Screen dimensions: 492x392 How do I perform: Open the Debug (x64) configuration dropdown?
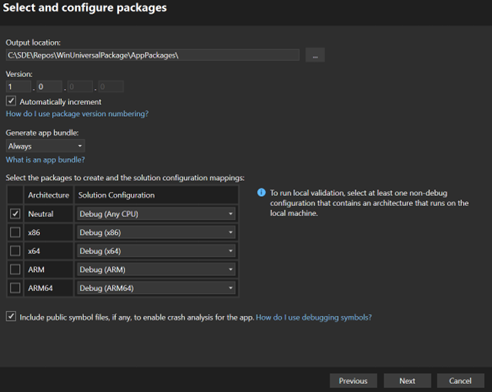click(156, 251)
